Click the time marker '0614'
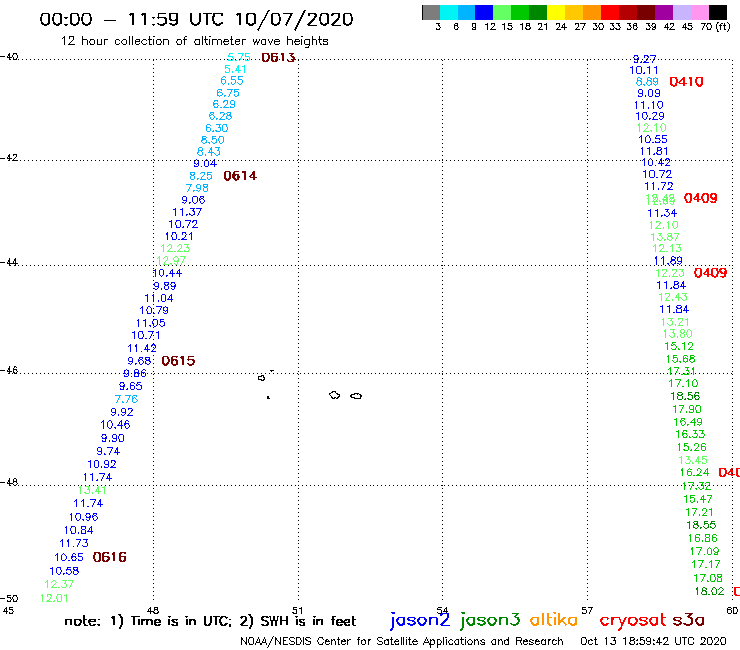Image resolution: width=740 pixels, height=650 pixels. [x=240, y=176]
